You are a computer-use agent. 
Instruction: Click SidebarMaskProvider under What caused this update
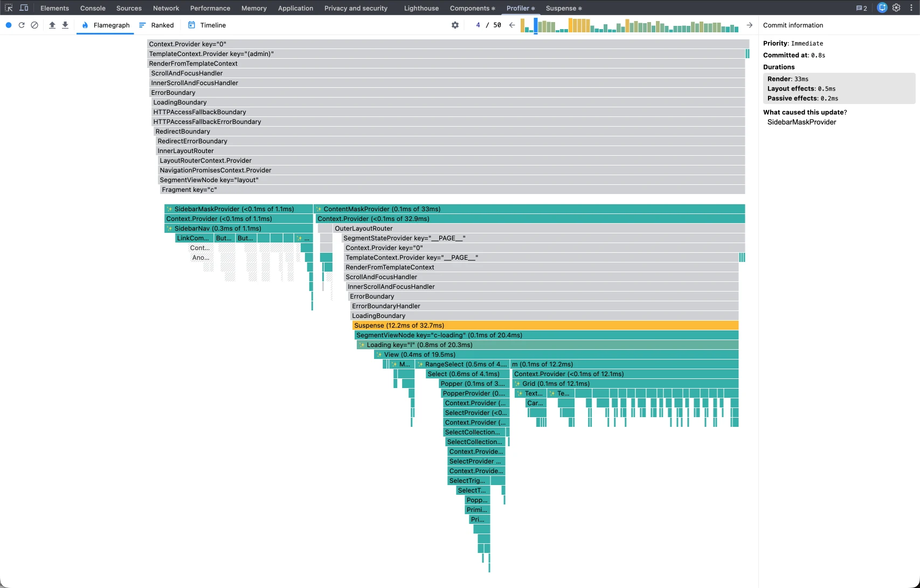[x=801, y=122]
